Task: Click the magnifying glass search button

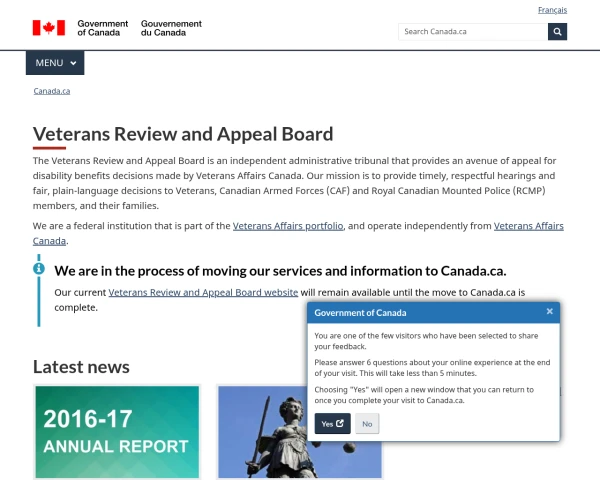Action: [557, 31]
